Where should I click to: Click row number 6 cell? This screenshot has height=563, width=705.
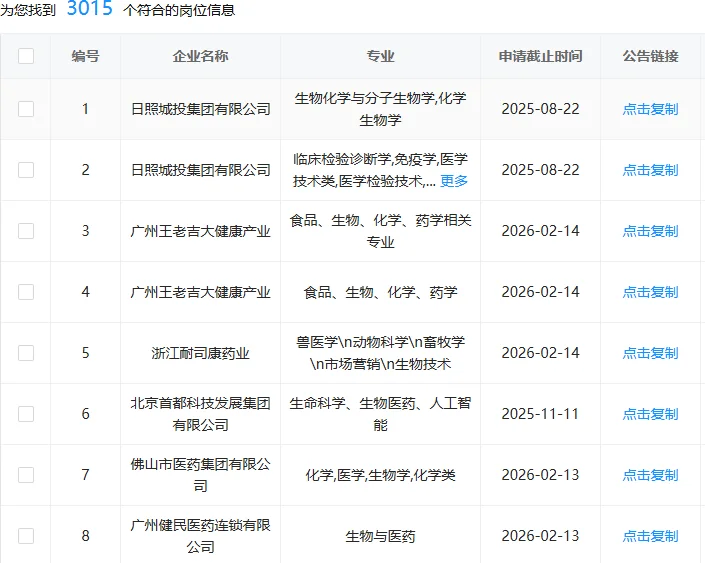pos(85,414)
